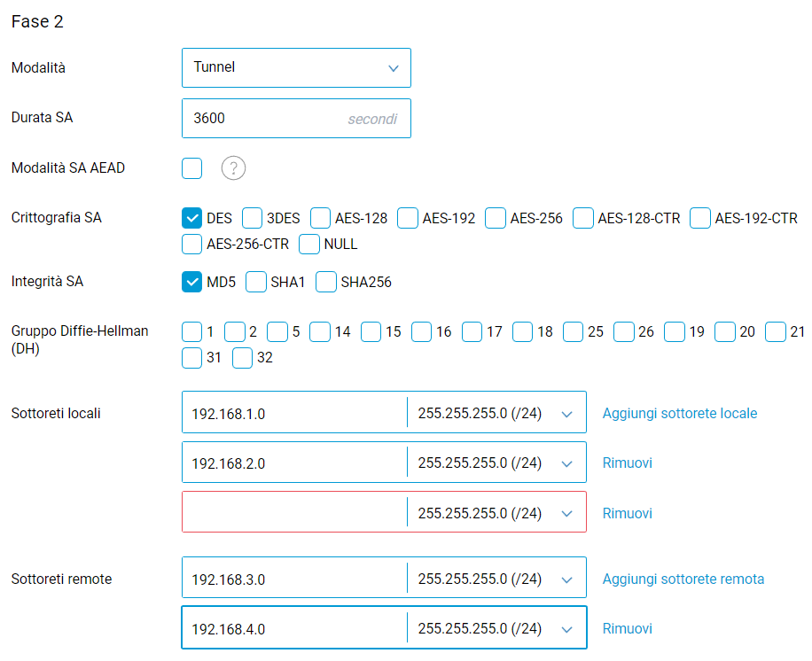Disable the MD5 integrity checkbox
This screenshot has width=812, height=661.
pos(191,282)
